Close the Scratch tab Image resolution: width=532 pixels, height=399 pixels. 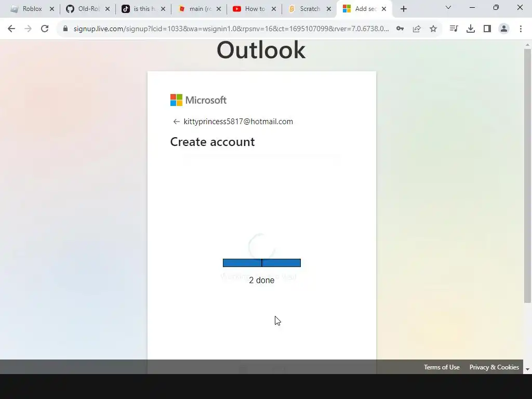pos(329,9)
